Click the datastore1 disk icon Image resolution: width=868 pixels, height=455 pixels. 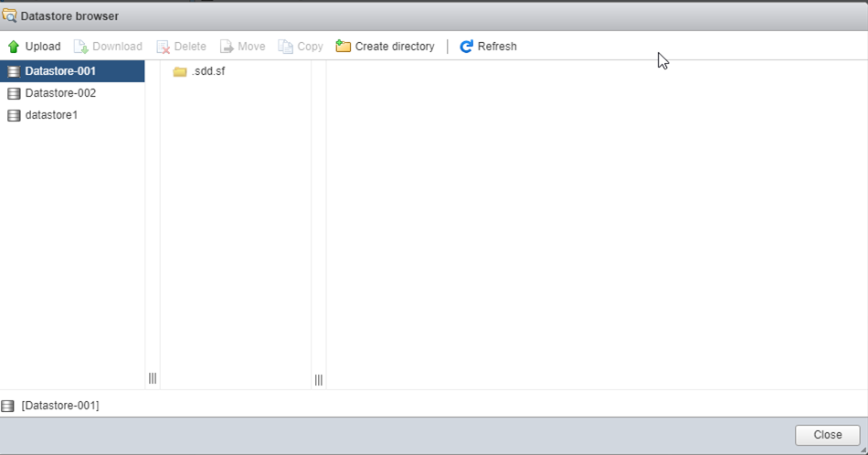[x=14, y=116]
